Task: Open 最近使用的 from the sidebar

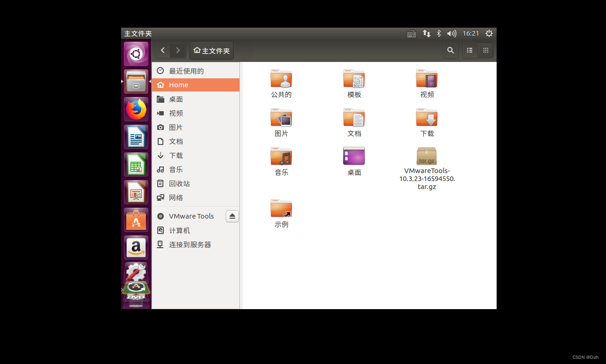Action: (x=187, y=71)
